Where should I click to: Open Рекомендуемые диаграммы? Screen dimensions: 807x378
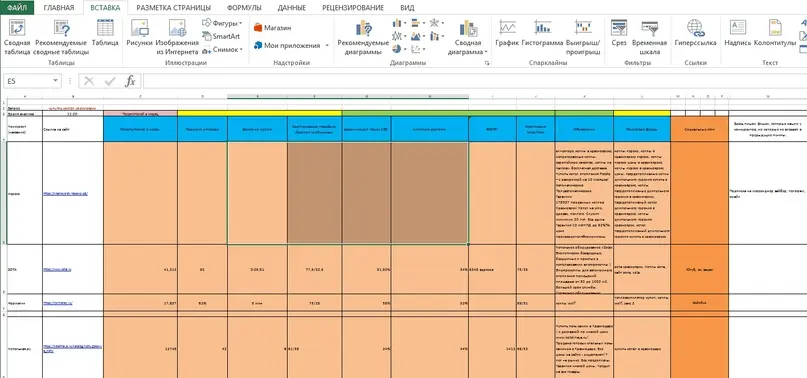click(363, 37)
